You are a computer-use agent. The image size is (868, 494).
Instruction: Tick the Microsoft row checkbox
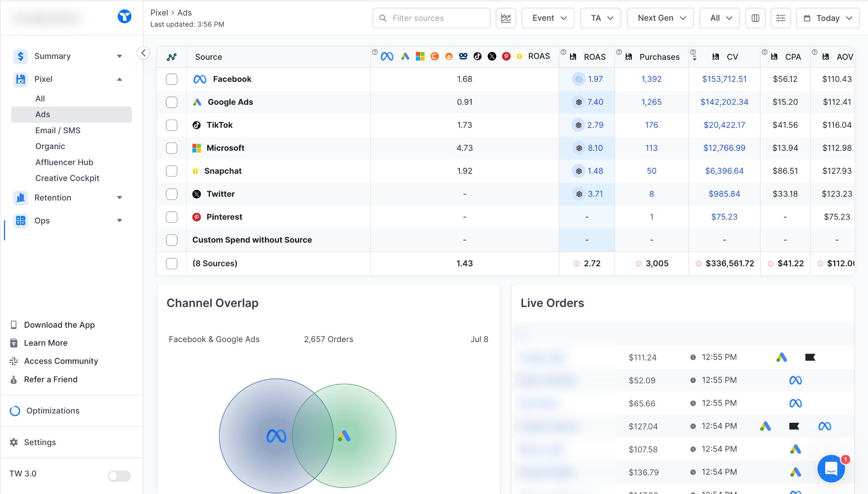pos(172,148)
